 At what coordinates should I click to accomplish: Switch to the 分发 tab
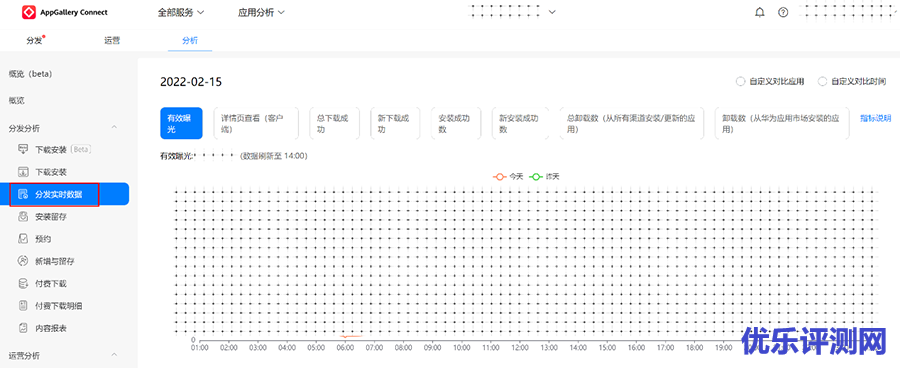pos(34,41)
